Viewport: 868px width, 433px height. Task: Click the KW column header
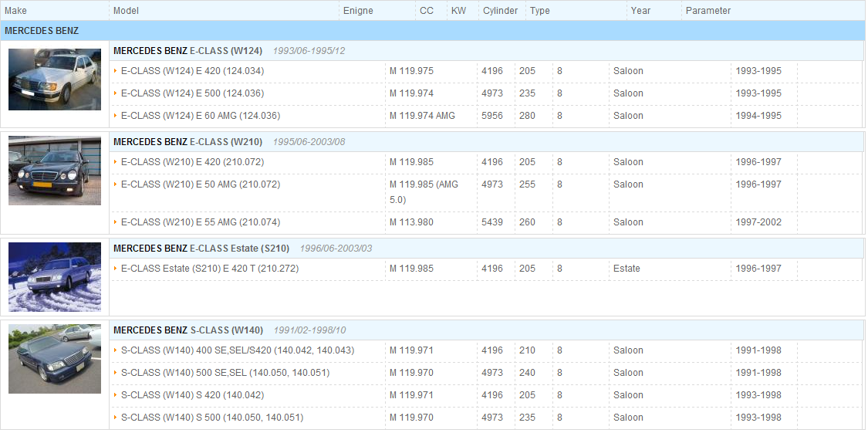[x=458, y=11]
